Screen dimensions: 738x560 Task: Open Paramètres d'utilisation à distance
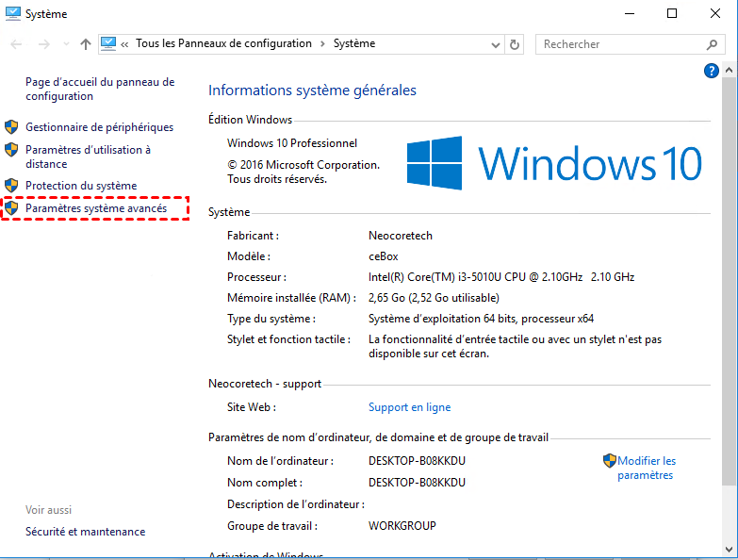pos(88,156)
